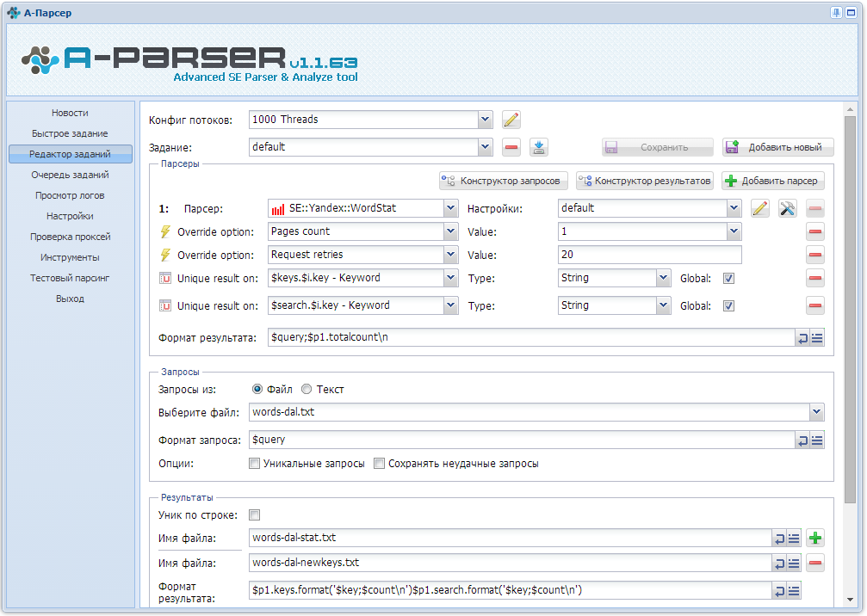Toggle line wrap for the $p1.keys.format result format

pos(780,590)
